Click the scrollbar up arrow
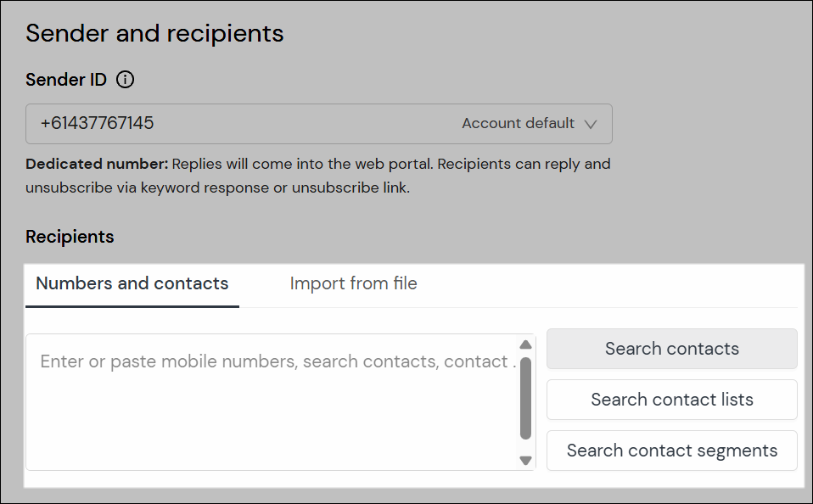This screenshot has width=813, height=504. (x=526, y=344)
